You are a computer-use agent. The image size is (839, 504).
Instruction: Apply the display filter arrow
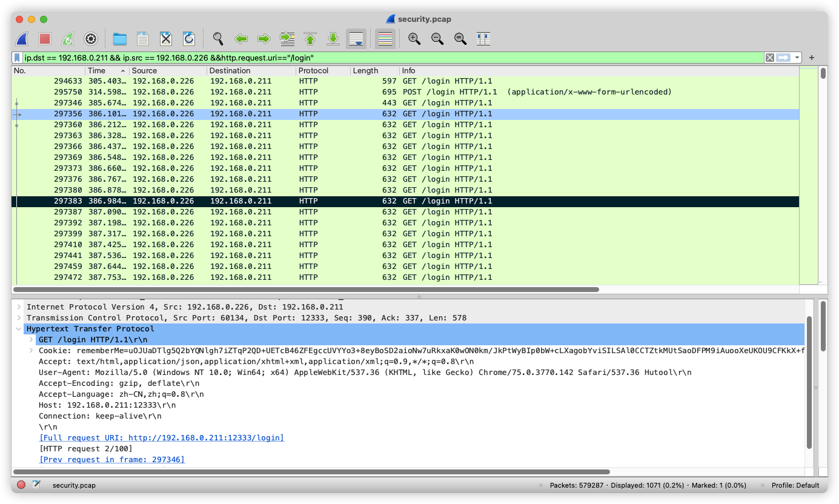[783, 58]
